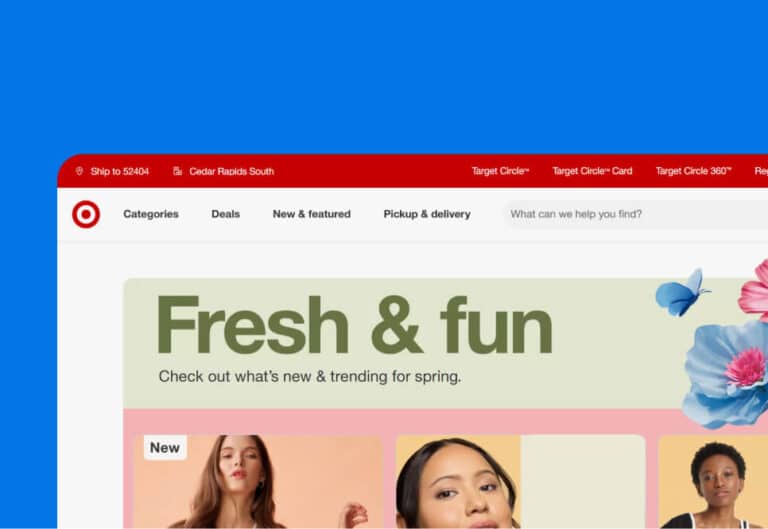Click the search field to find products
The image size is (768, 529).
[x=636, y=214]
